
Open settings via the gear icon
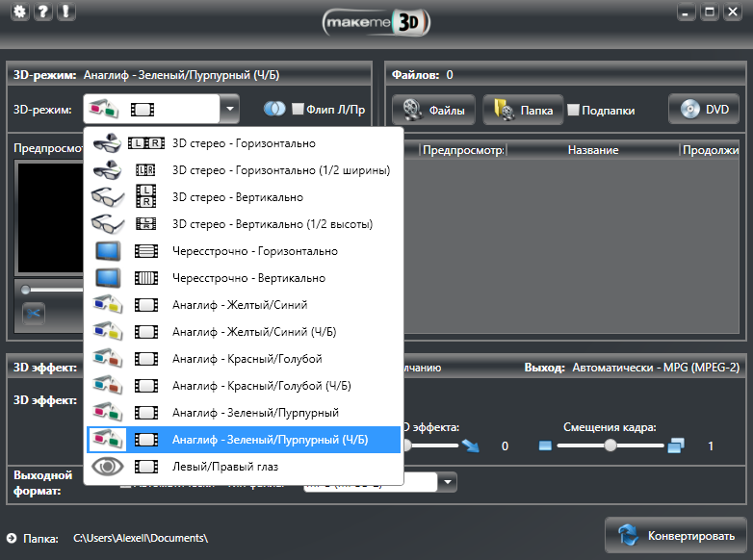pos(19,12)
